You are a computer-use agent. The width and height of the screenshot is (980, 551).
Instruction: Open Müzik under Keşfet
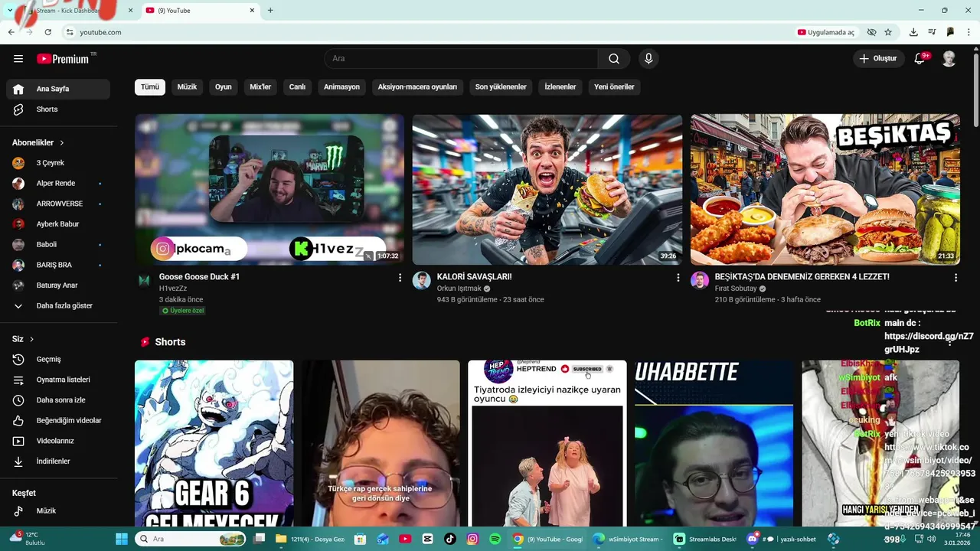pyautogui.click(x=58, y=511)
